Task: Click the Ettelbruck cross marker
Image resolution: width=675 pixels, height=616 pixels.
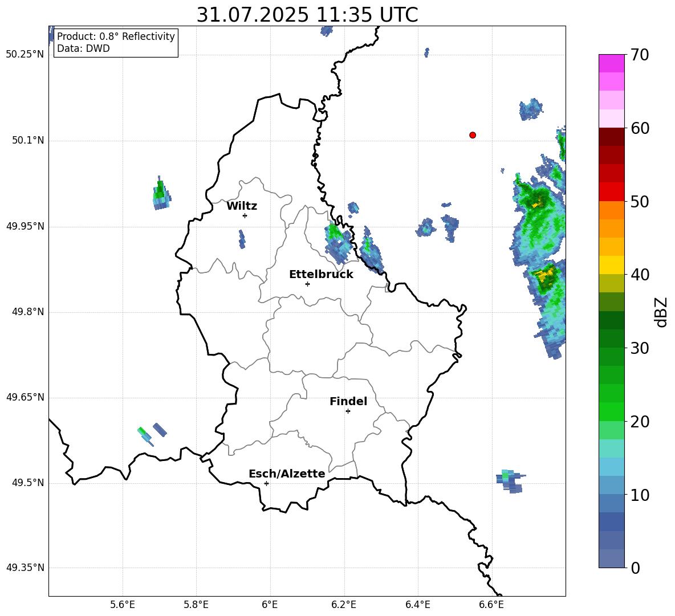Action: pyautogui.click(x=307, y=284)
